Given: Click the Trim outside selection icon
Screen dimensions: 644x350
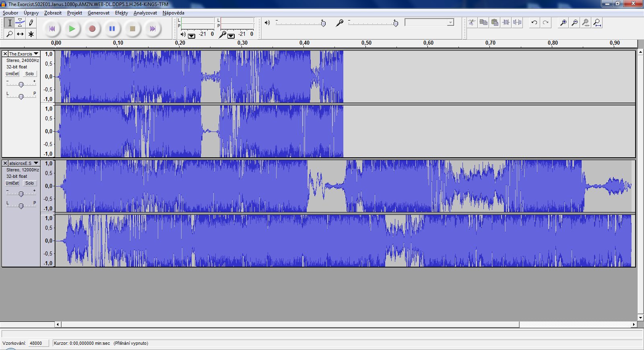Looking at the screenshot, I should [x=506, y=23].
